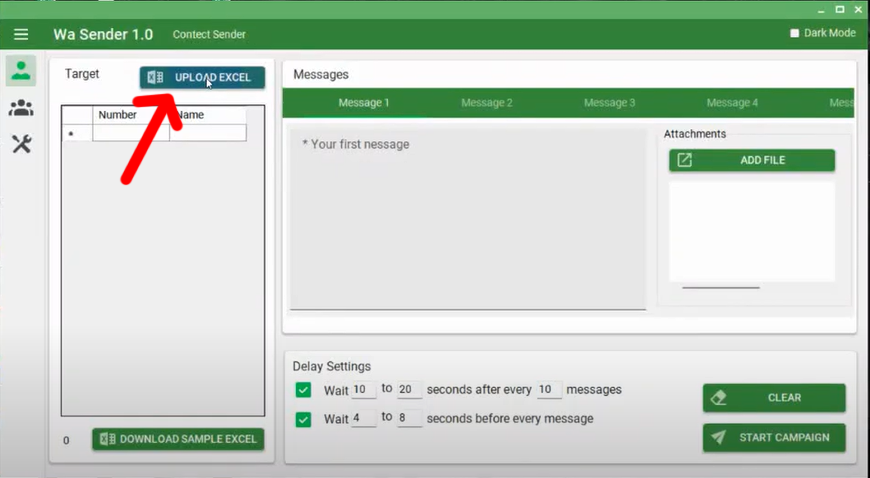Click the minimum delay field showing 10
Screen dimensions: 870x478
[x=364, y=390]
